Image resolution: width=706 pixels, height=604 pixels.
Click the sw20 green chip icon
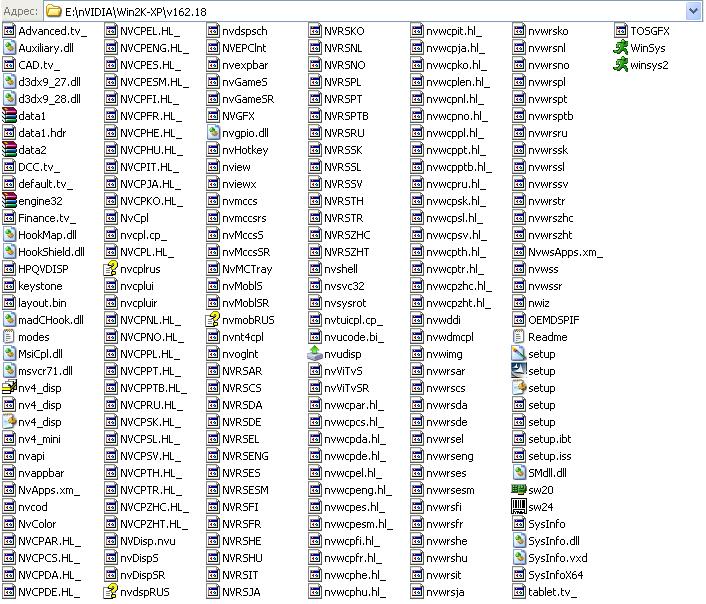click(x=519, y=490)
